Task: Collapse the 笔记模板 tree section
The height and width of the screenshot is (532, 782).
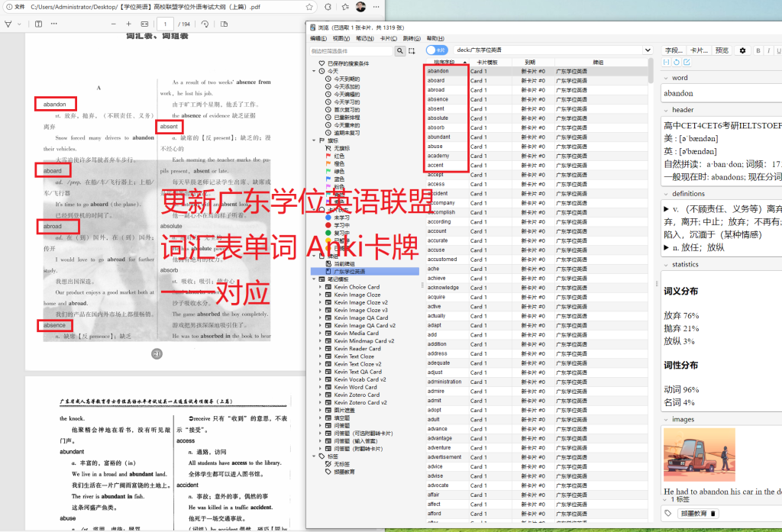Action: 312,279
